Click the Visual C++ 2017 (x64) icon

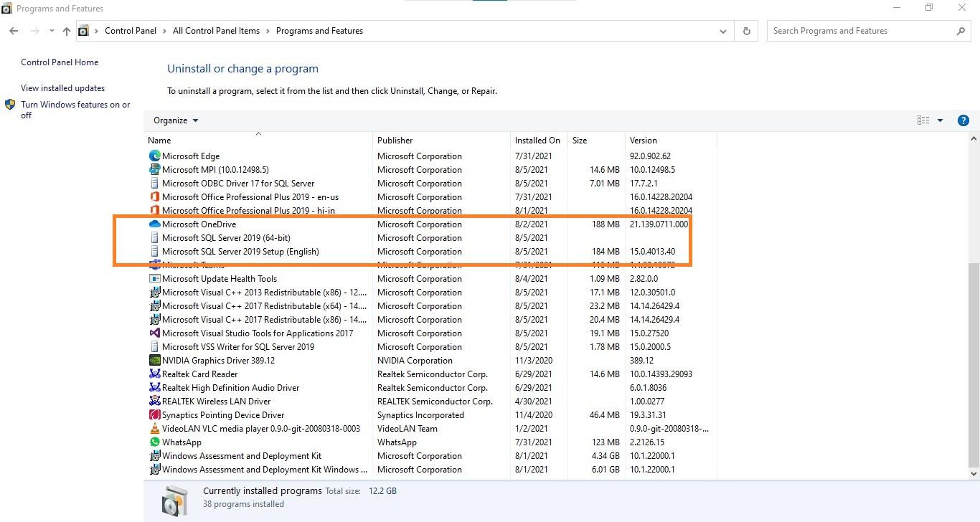coord(154,306)
